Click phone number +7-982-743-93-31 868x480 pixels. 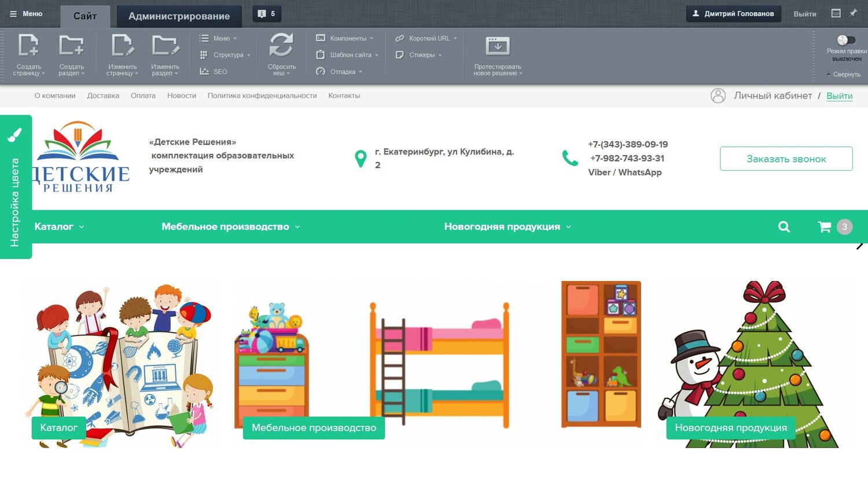627,158
